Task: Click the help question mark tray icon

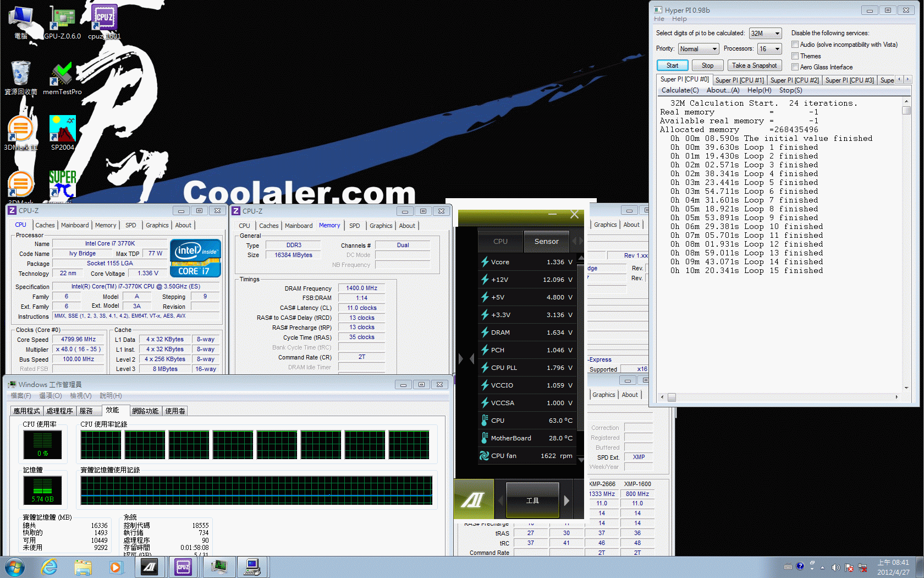Action: (x=800, y=566)
